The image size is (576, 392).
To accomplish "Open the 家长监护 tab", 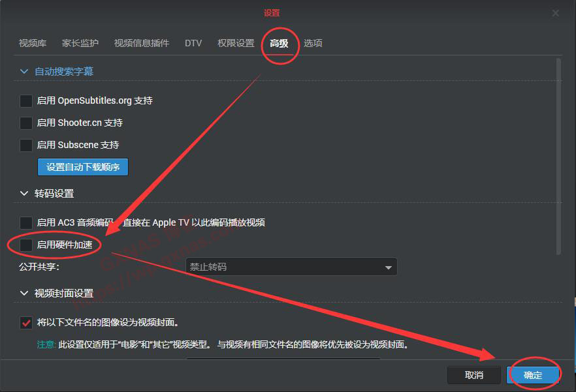I will tap(79, 42).
